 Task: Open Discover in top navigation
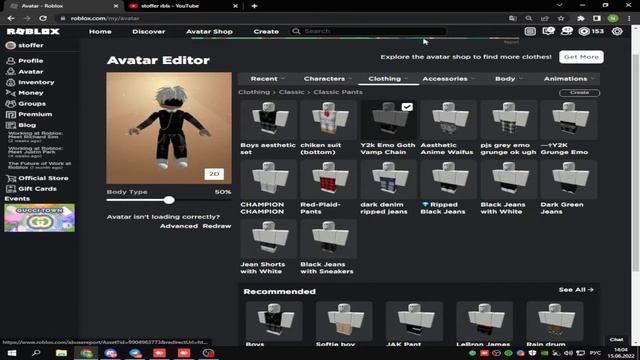pos(149,31)
